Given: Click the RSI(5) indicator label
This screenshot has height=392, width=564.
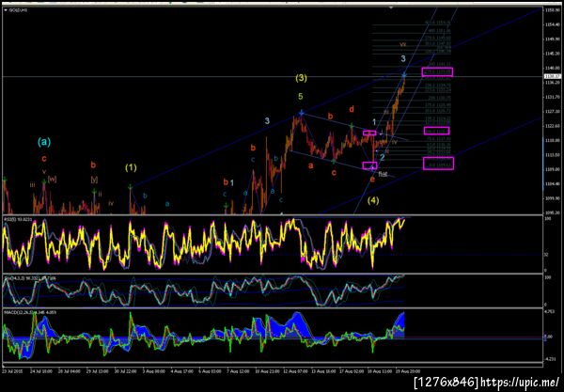Looking at the screenshot, I should click(x=18, y=219).
